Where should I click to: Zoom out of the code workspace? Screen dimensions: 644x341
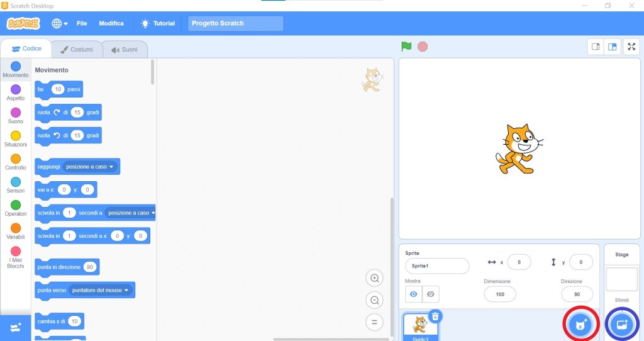(x=374, y=300)
